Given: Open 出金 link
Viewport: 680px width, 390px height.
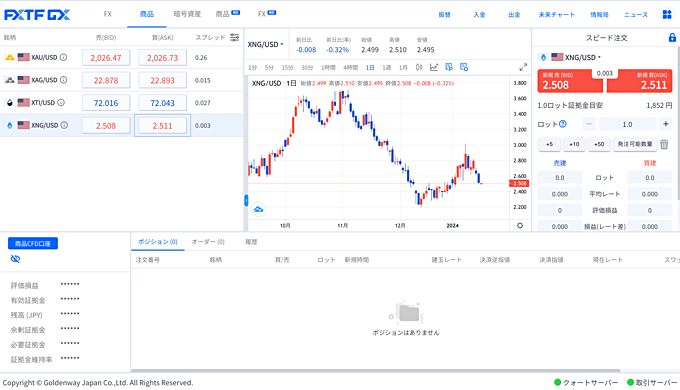Looking at the screenshot, I should tap(514, 15).
